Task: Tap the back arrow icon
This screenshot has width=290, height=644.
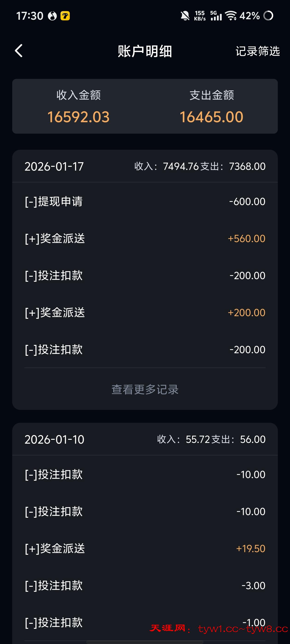Action: pyautogui.click(x=19, y=51)
